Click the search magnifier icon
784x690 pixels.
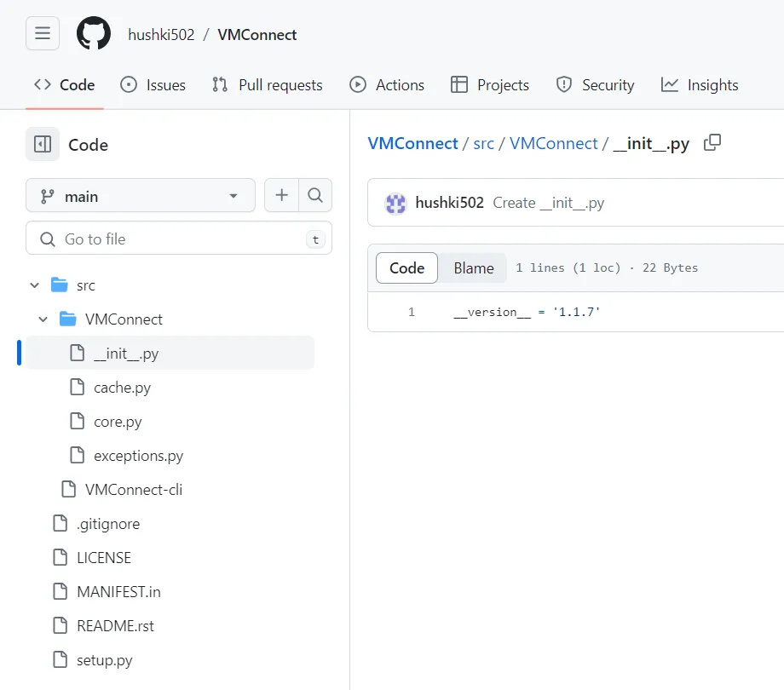point(315,195)
